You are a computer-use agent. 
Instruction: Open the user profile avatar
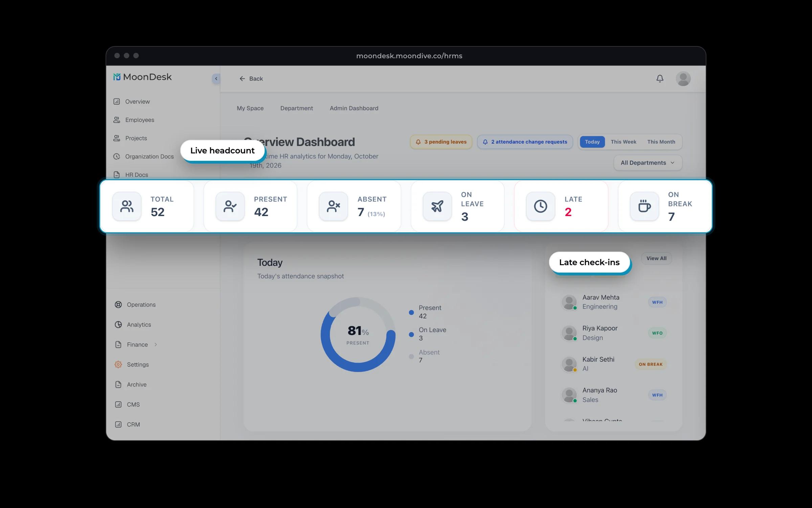pyautogui.click(x=683, y=79)
